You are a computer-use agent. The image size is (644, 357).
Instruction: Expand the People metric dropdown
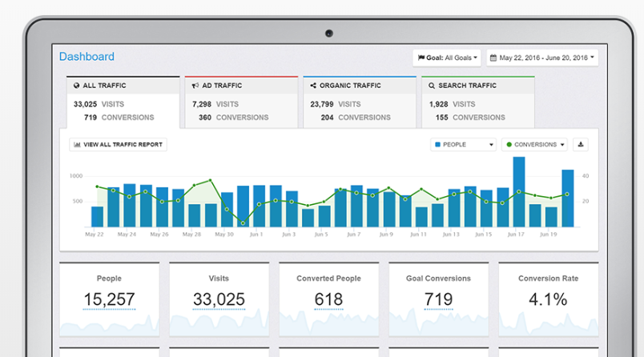463,145
